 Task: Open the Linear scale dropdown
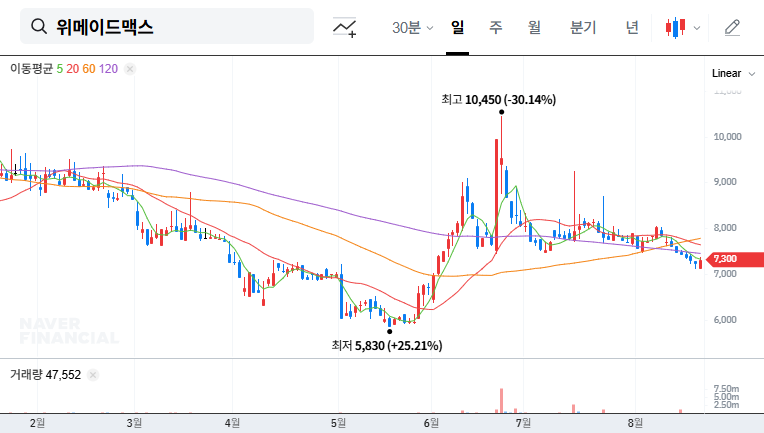point(733,74)
